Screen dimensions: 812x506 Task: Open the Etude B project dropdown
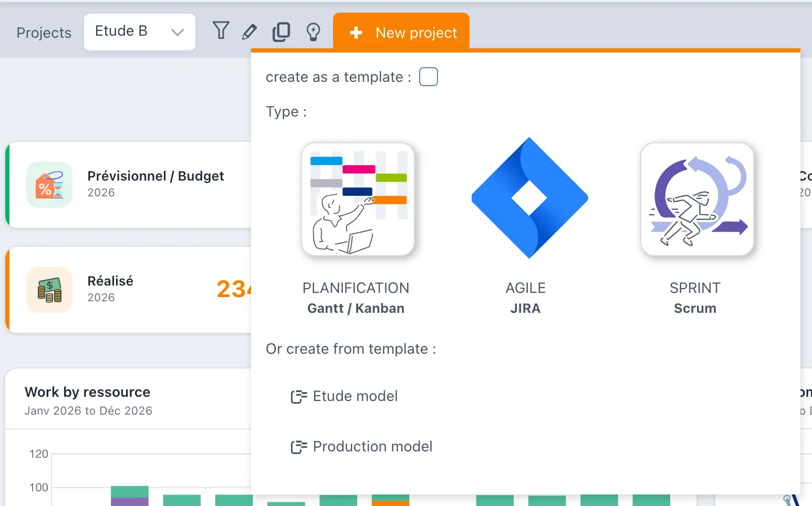[x=140, y=32]
